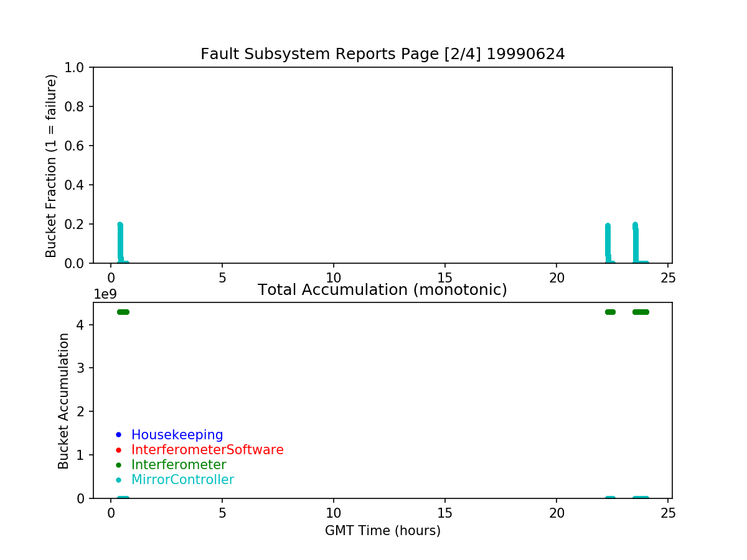747x560 pixels.
Task: Click the 1e9 exponent label
Action: pos(105,294)
